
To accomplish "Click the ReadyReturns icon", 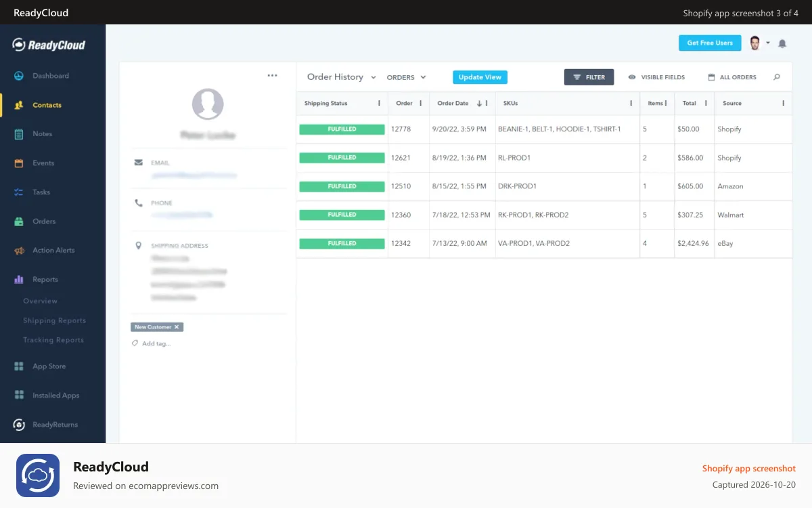I will pyautogui.click(x=19, y=425).
